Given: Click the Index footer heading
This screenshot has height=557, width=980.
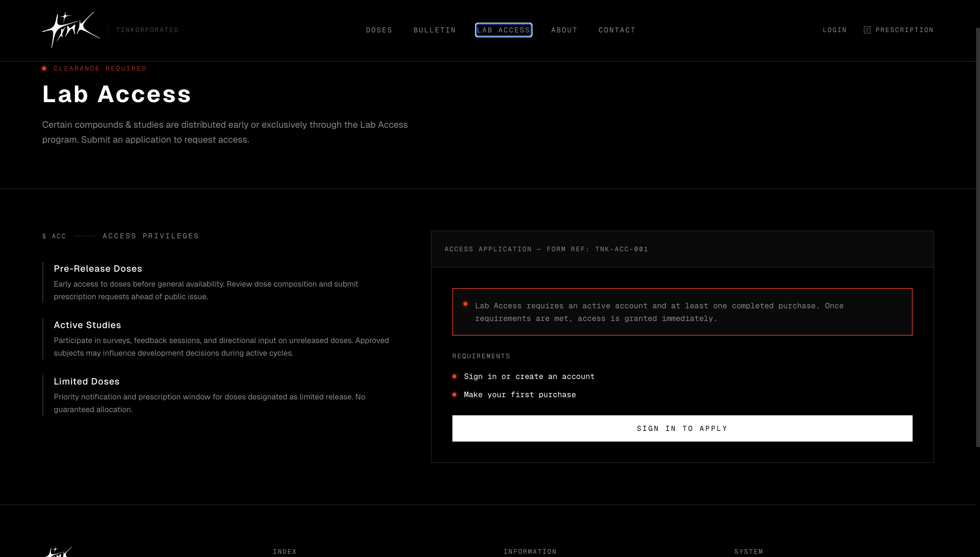Looking at the screenshot, I should [285, 551].
